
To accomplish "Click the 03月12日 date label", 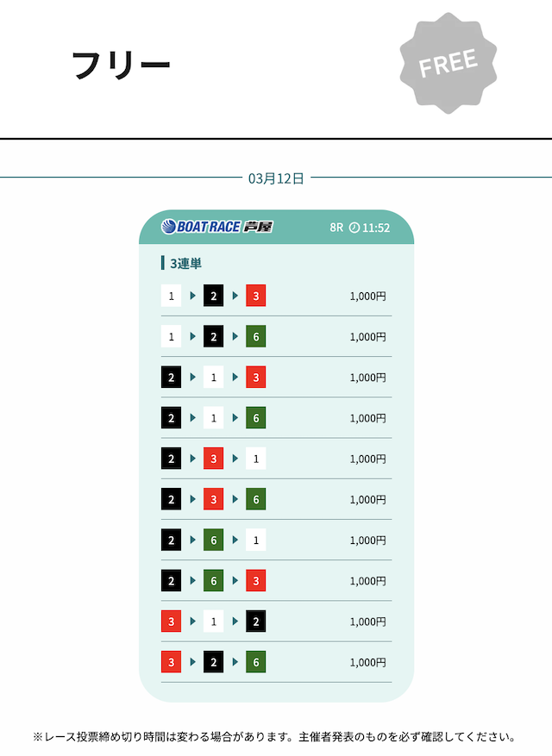I will point(276,178).
